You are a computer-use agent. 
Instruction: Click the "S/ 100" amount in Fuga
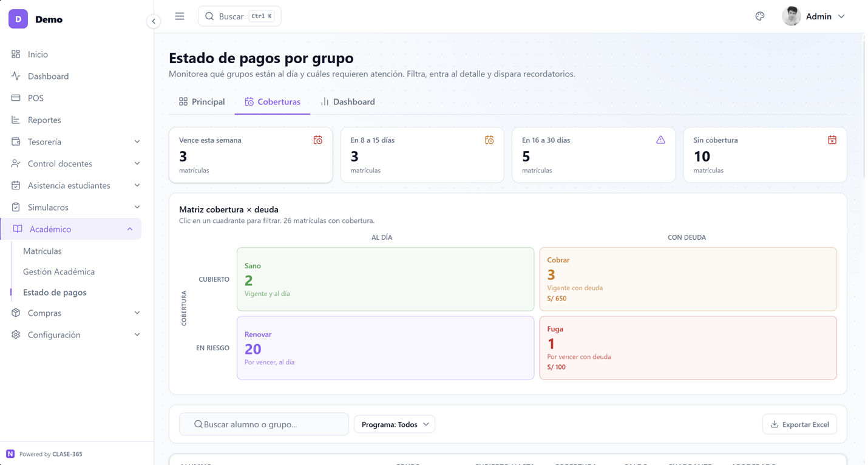pos(556,367)
